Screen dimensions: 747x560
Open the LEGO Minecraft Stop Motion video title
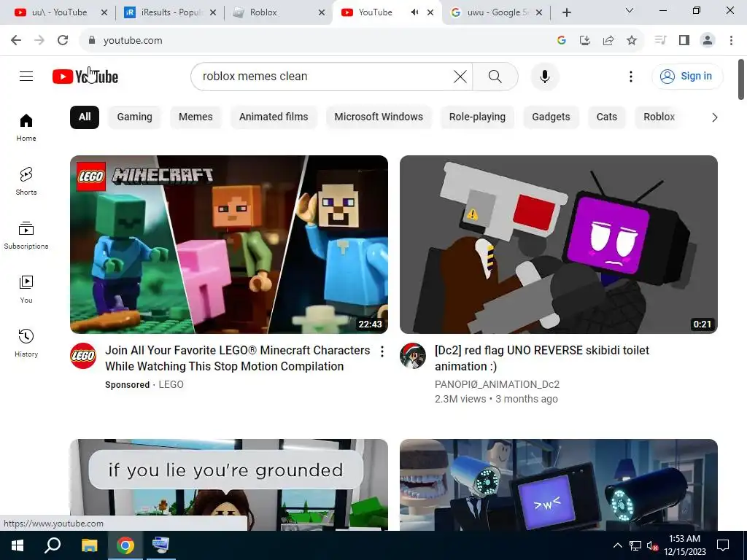pyautogui.click(x=237, y=358)
